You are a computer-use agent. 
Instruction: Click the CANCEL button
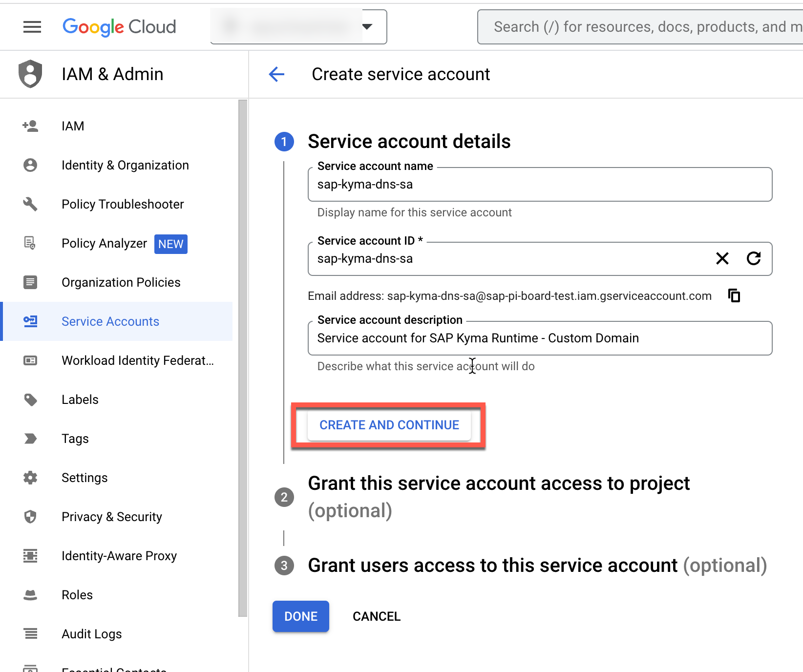377,616
